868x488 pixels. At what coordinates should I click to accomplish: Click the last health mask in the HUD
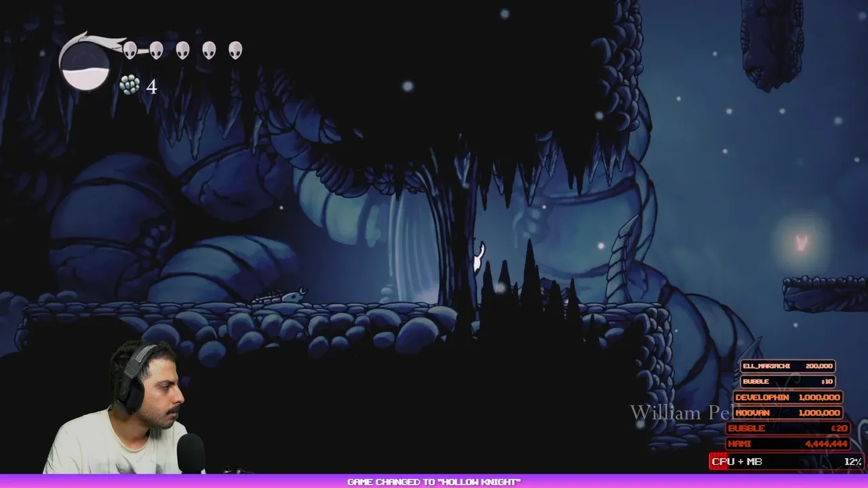[235, 50]
